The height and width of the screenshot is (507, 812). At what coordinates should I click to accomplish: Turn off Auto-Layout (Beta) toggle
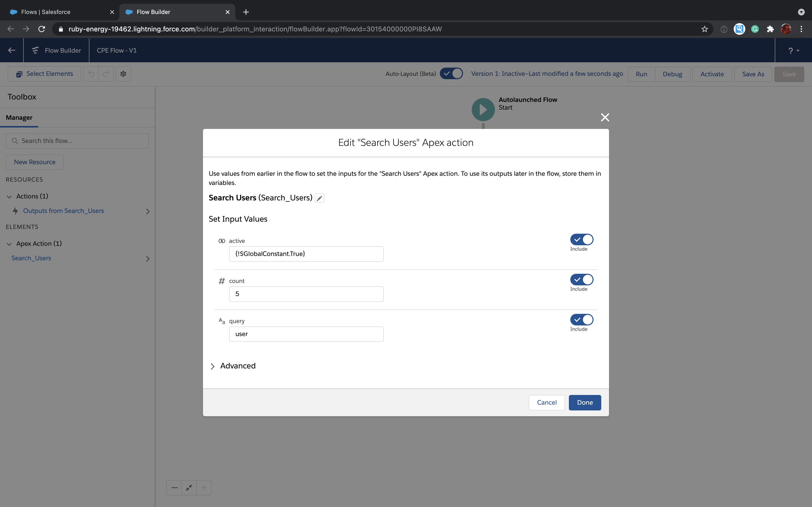451,74
